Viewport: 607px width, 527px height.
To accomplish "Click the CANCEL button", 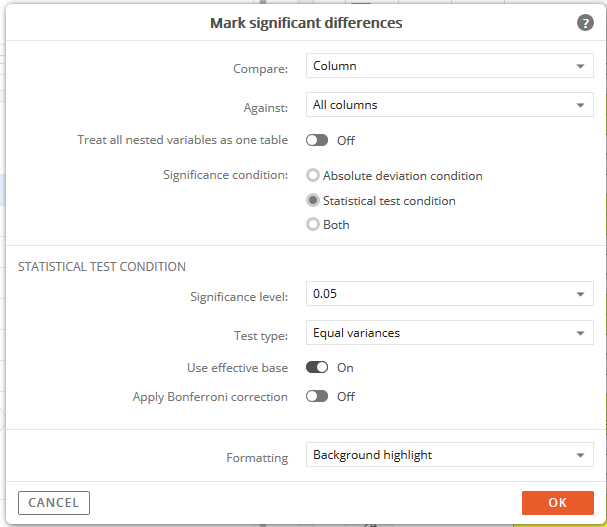I will 54,503.
